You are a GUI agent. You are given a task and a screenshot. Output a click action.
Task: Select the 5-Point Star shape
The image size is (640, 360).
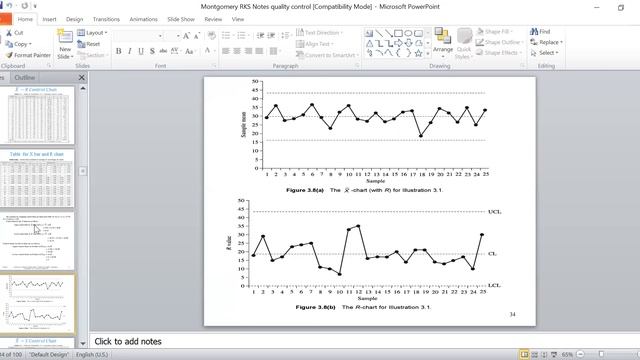click(418, 53)
